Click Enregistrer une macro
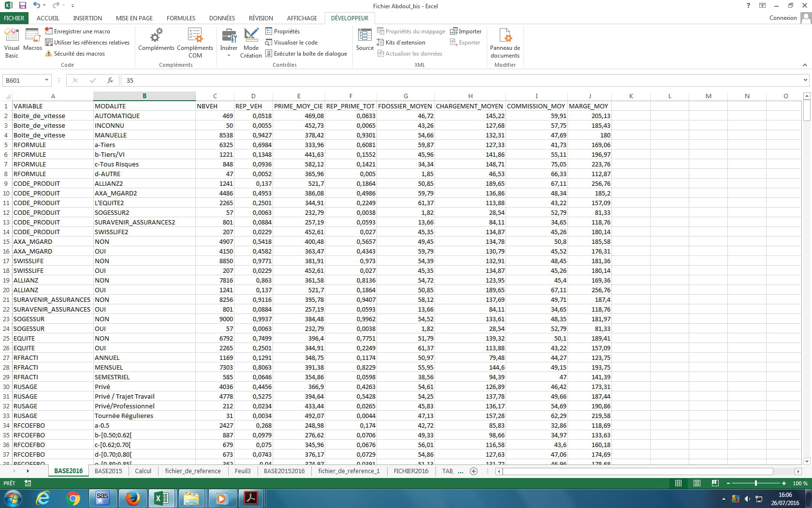The width and height of the screenshot is (812, 508). coord(78,31)
